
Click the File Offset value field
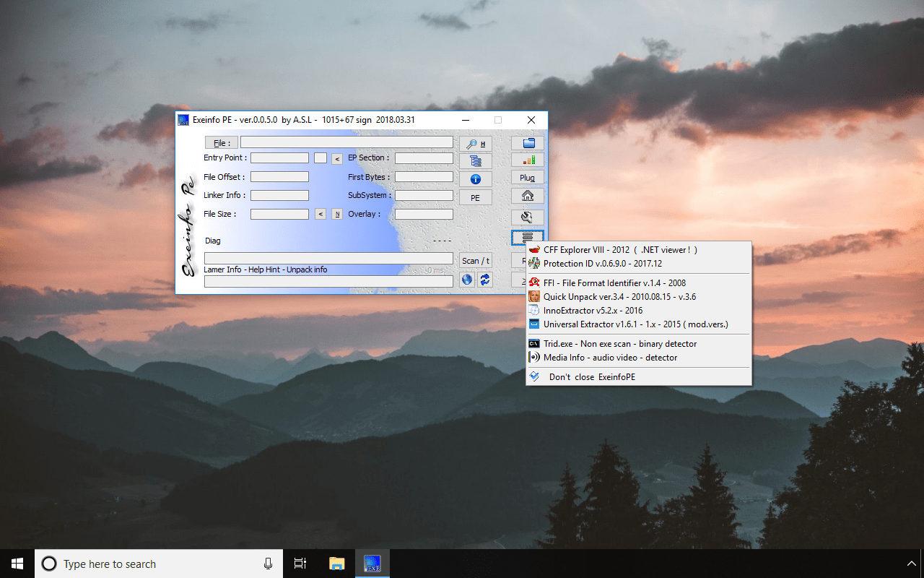[x=279, y=177]
